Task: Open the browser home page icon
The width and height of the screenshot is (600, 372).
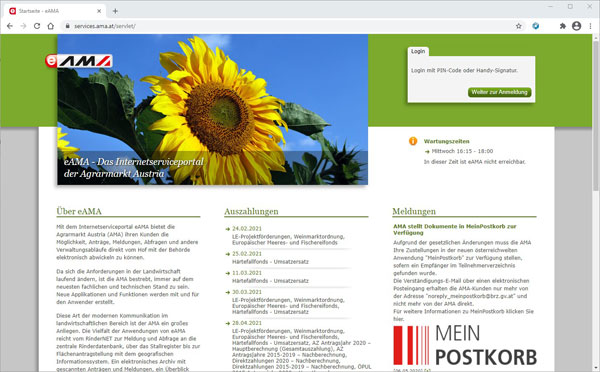Action: (51, 26)
